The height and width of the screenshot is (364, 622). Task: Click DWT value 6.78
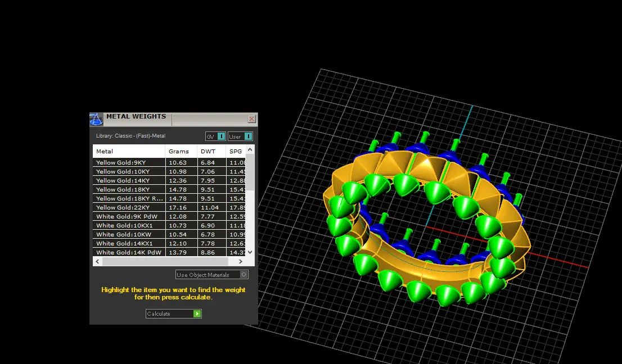coord(208,234)
